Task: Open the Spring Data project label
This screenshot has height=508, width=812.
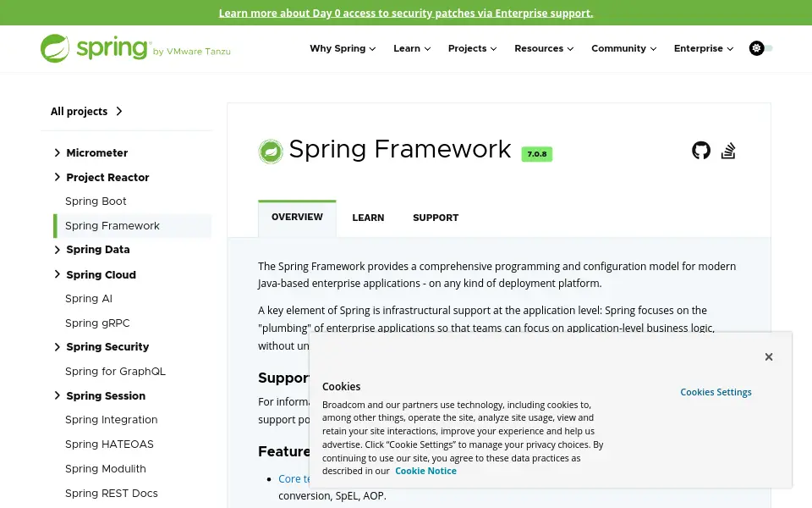Action: tap(98, 249)
